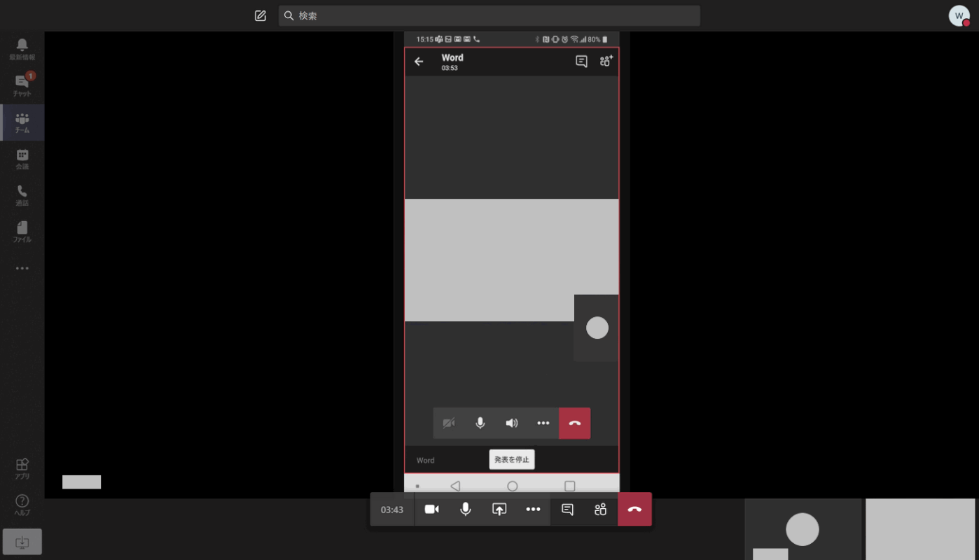Hang up the call with the red button
Viewport: 979px width, 560px height.
click(634, 509)
